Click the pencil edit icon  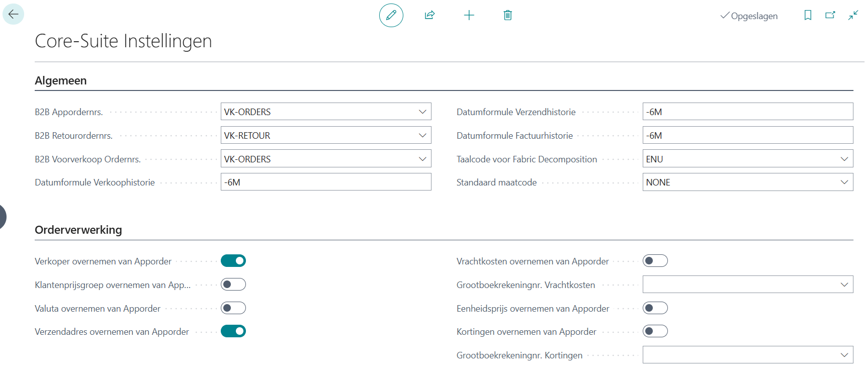click(391, 15)
